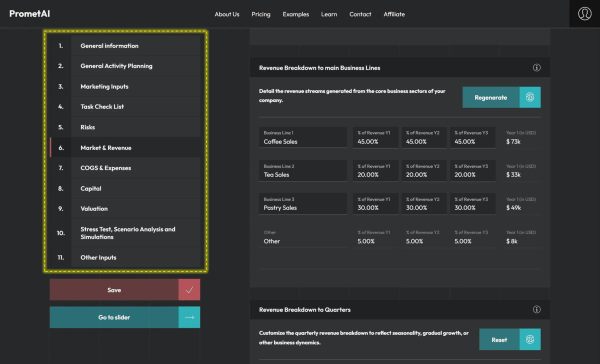Click Reset for quarterly breakdown
This screenshot has width=600, height=364.
tap(510, 339)
